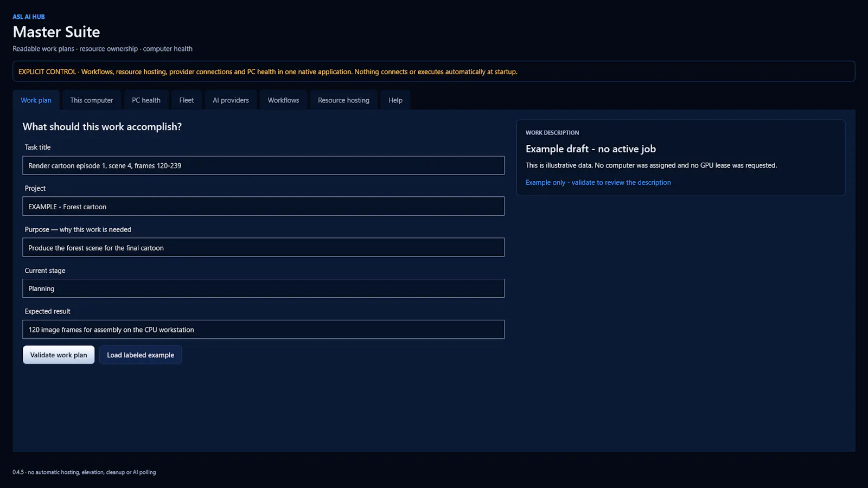This screenshot has height=488, width=868.
Task: Open the AI providers tab
Action: (x=231, y=100)
